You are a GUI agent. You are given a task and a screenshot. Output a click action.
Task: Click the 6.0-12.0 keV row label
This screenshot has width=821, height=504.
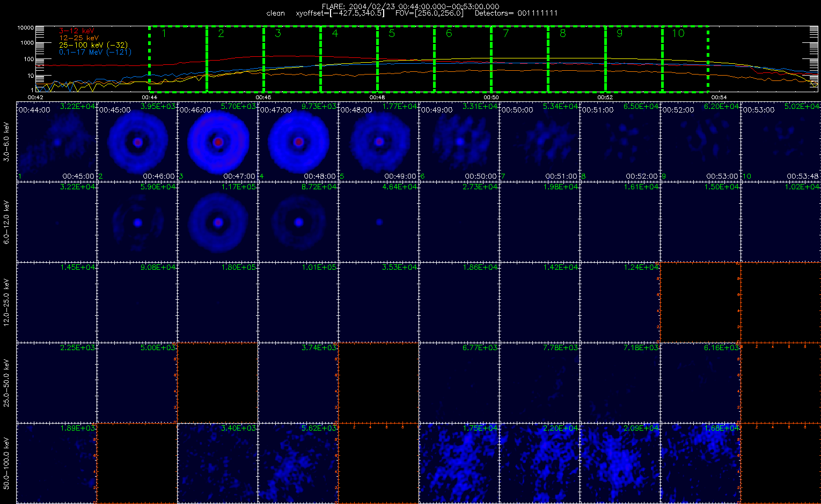click(x=7, y=222)
